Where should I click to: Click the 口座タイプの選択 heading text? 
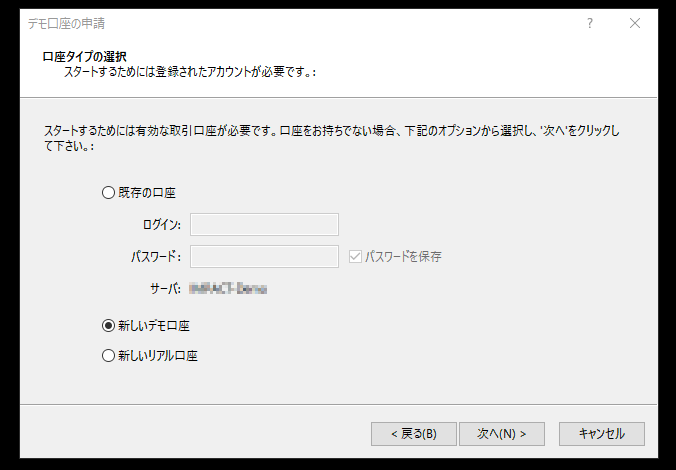84,56
